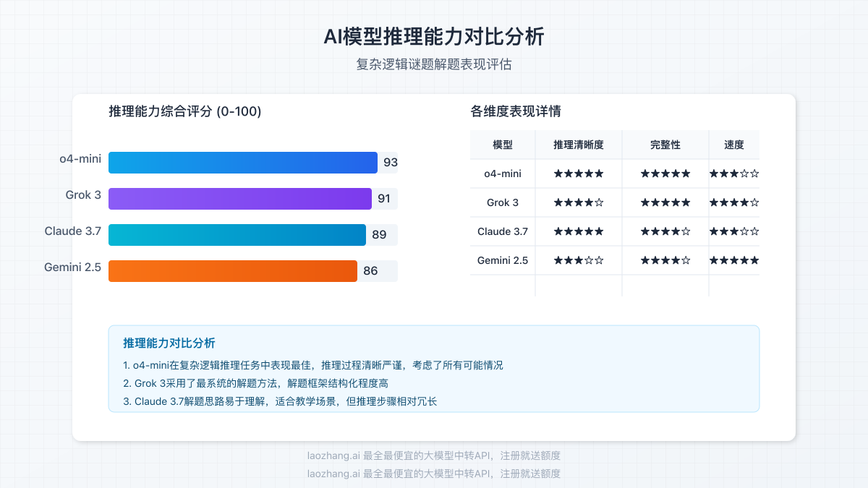Click the orange Gemini 2.5 score bar

233,271
